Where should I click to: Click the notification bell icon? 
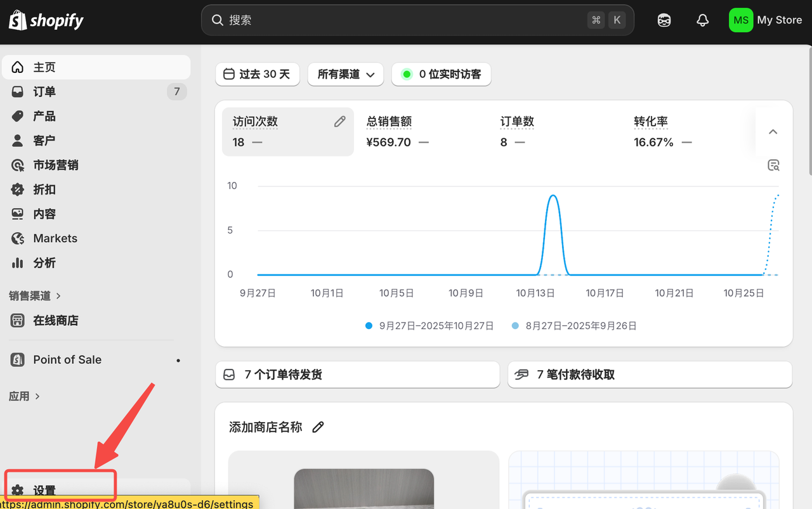pyautogui.click(x=702, y=20)
